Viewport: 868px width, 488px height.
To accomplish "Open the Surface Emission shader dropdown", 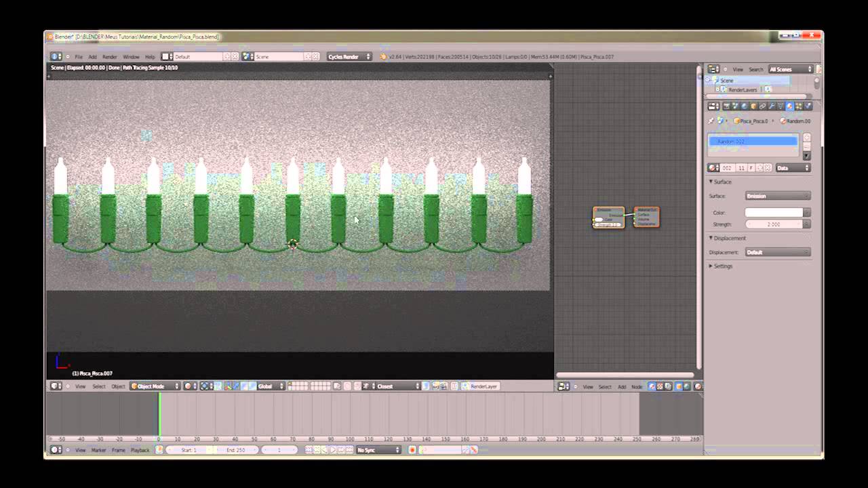I will pyautogui.click(x=778, y=196).
